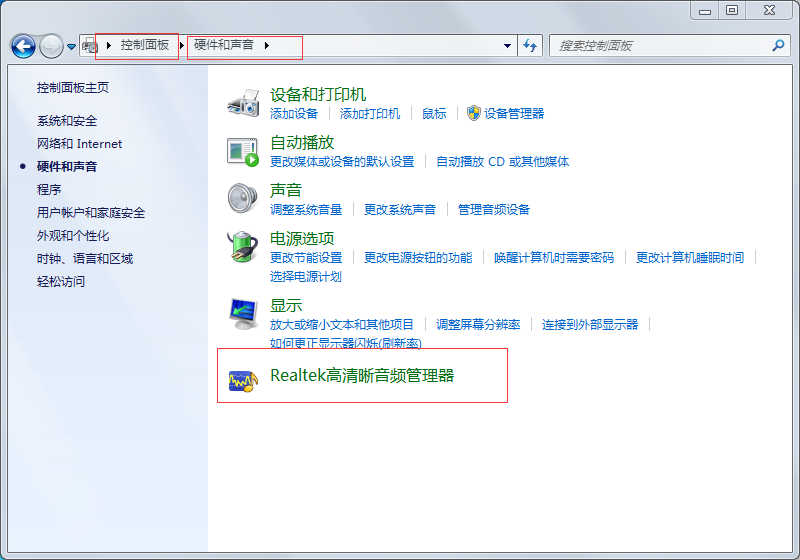Click the AutoPlay icon
The width and height of the screenshot is (800, 560).
243,151
